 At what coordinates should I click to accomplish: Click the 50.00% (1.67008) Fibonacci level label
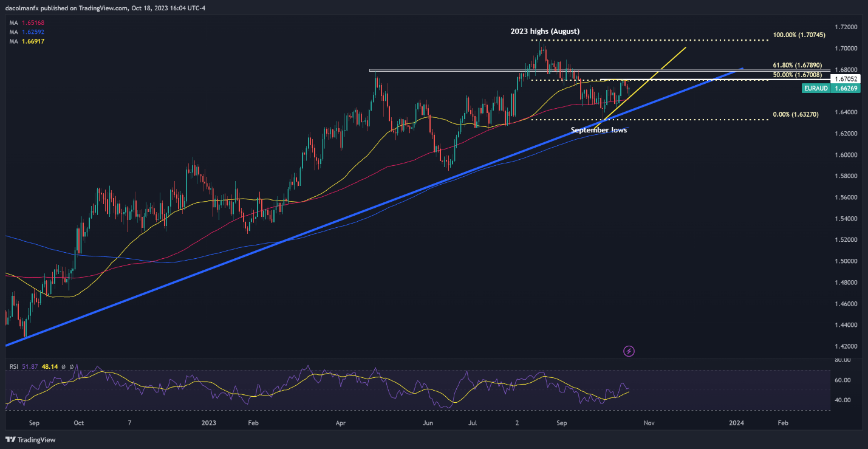point(797,74)
